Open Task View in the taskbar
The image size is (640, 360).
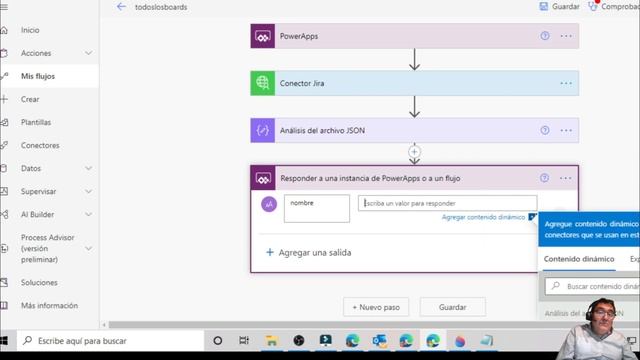tap(244, 340)
